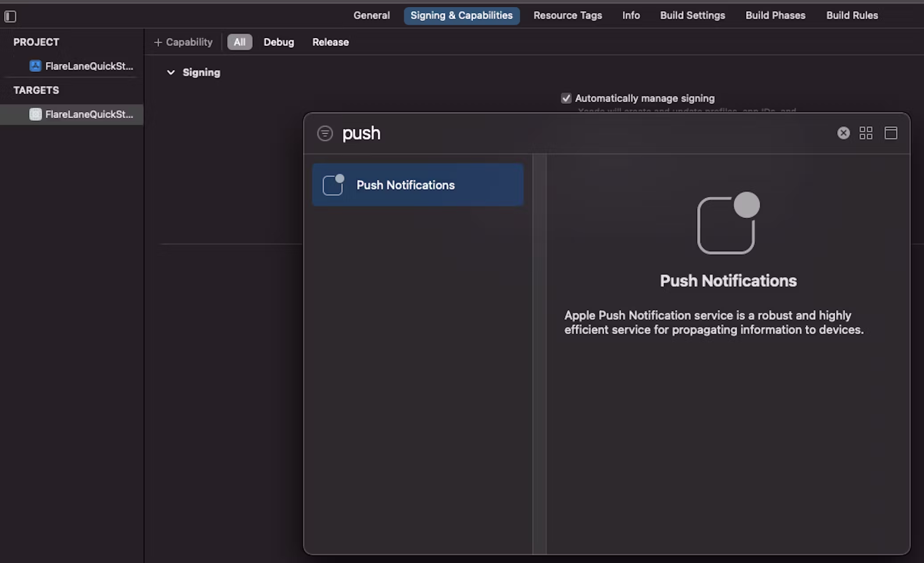Click the filter icon beside push search

pos(325,133)
